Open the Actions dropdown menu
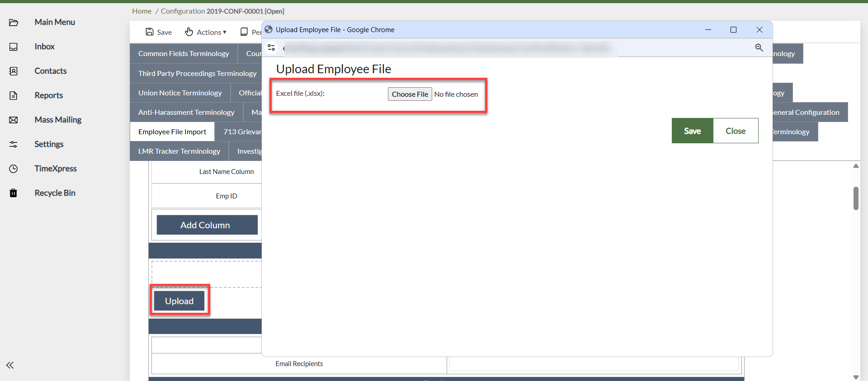 206,32
